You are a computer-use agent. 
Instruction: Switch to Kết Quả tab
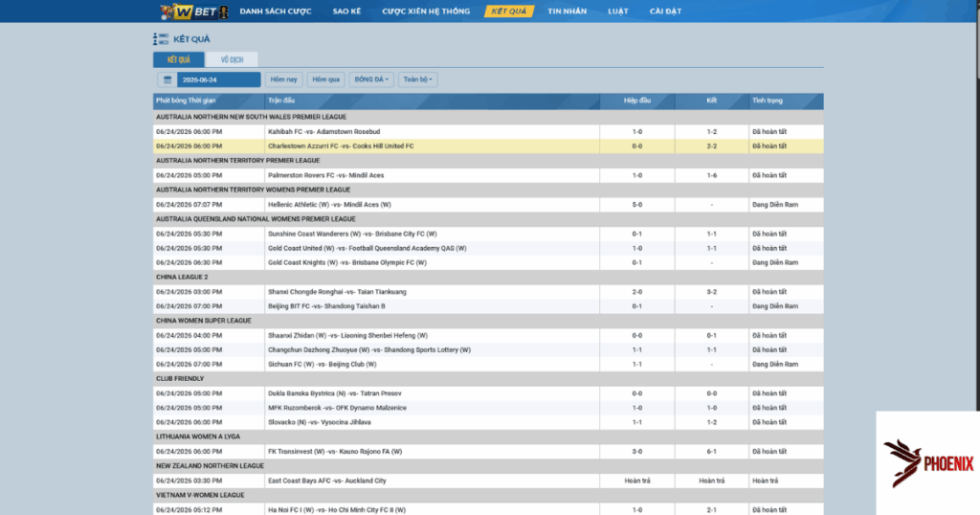(179, 60)
